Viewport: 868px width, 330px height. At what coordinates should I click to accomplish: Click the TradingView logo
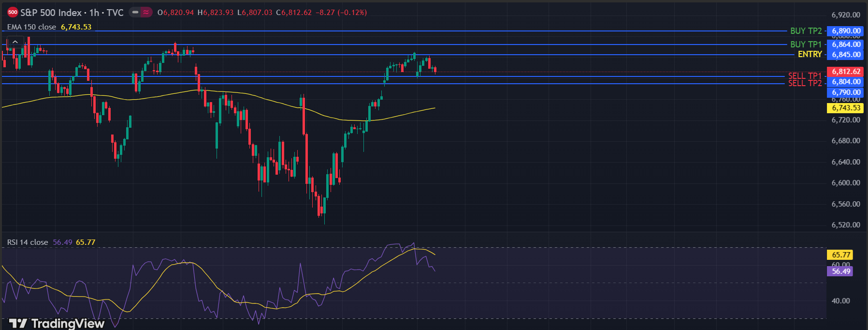[57, 323]
